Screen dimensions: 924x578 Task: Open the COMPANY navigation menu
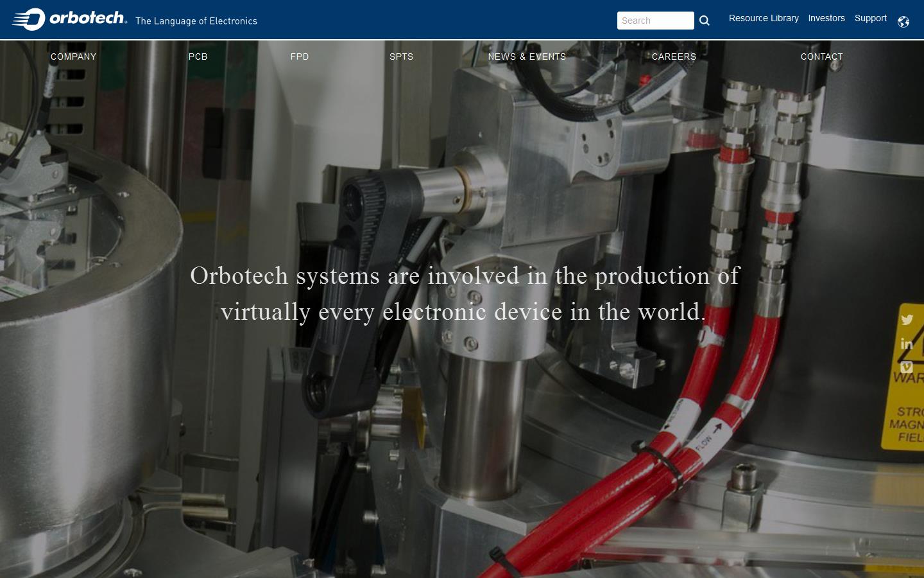pos(73,57)
